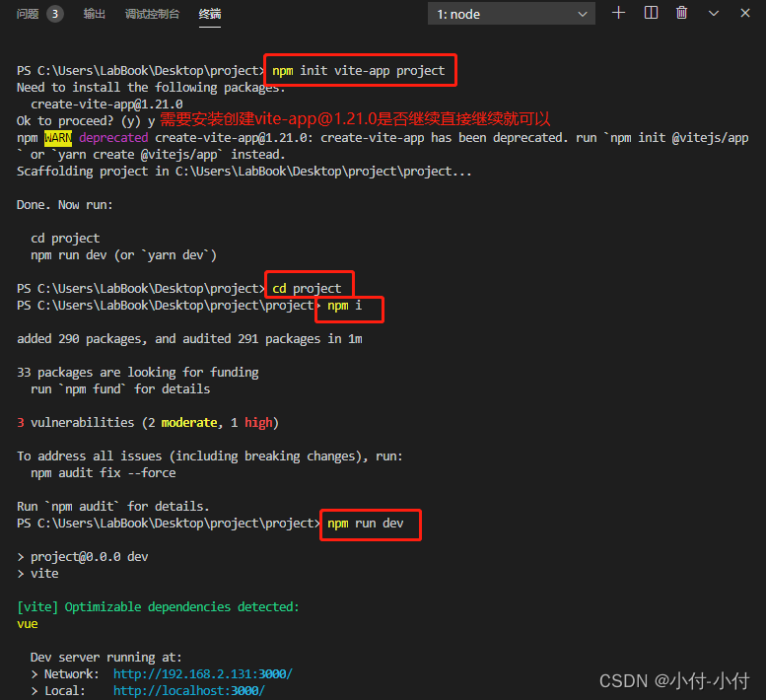Create a new terminal with the plus icon
The width and height of the screenshot is (766, 700).
[x=618, y=13]
